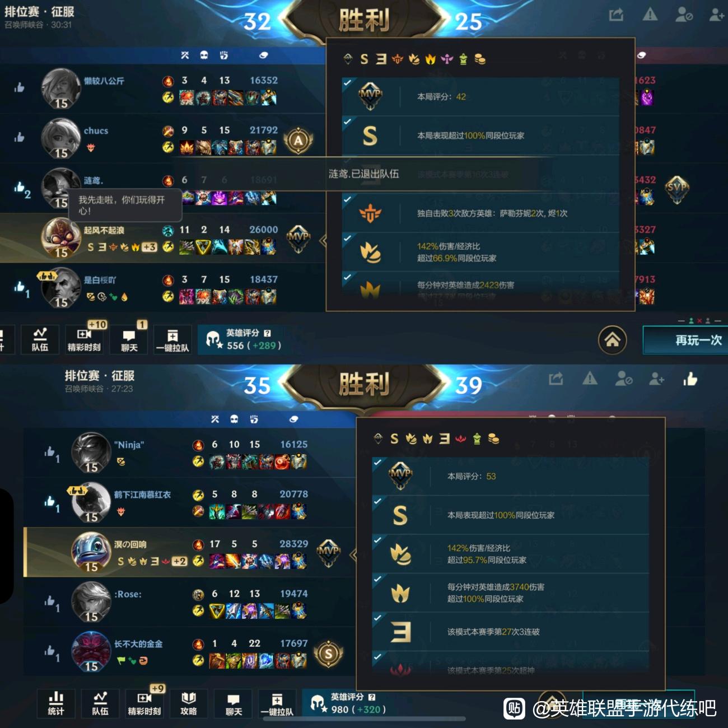Switch to the 队伍 tab in bottom screen
This screenshot has width=728, height=728.
(100, 703)
